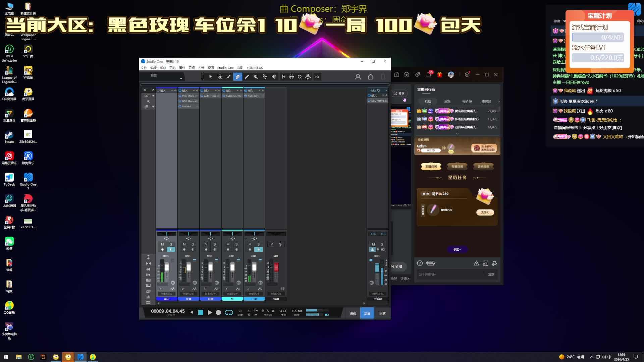Image resolution: width=644 pixels, height=362 pixels.
Task: Adjust the red fader on 混响 channel
Action: (x=276, y=267)
